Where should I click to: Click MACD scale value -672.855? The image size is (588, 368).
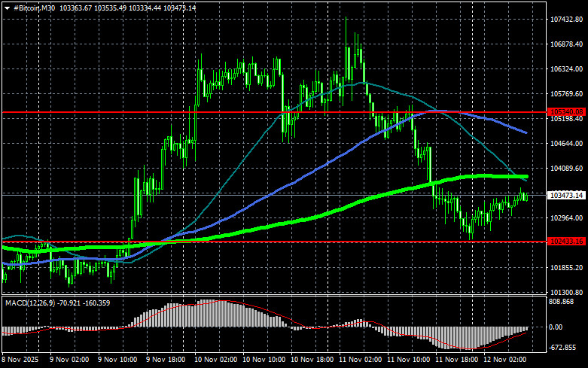pos(562,348)
